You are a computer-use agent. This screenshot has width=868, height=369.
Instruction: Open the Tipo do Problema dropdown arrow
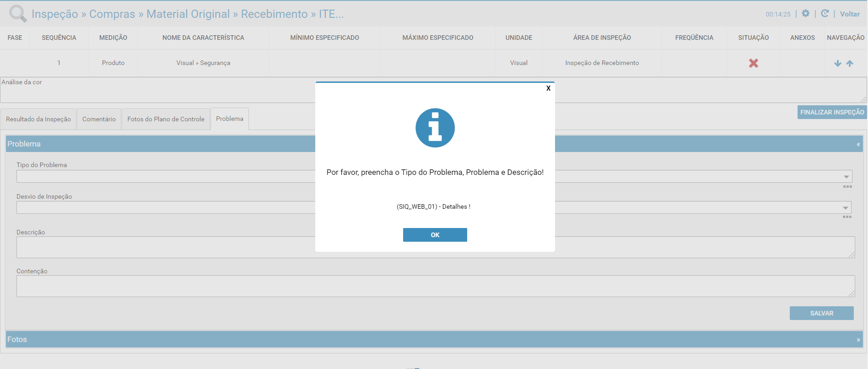pos(846,177)
